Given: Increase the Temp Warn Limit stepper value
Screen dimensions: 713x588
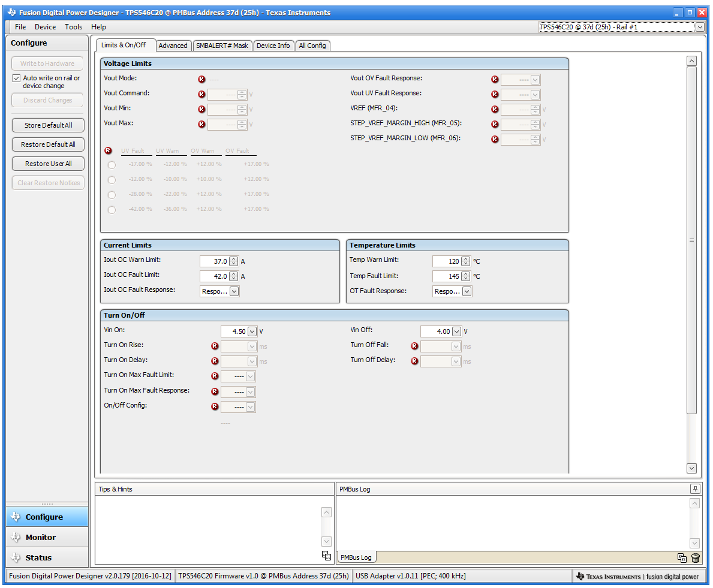Looking at the screenshot, I should (x=466, y=259).
